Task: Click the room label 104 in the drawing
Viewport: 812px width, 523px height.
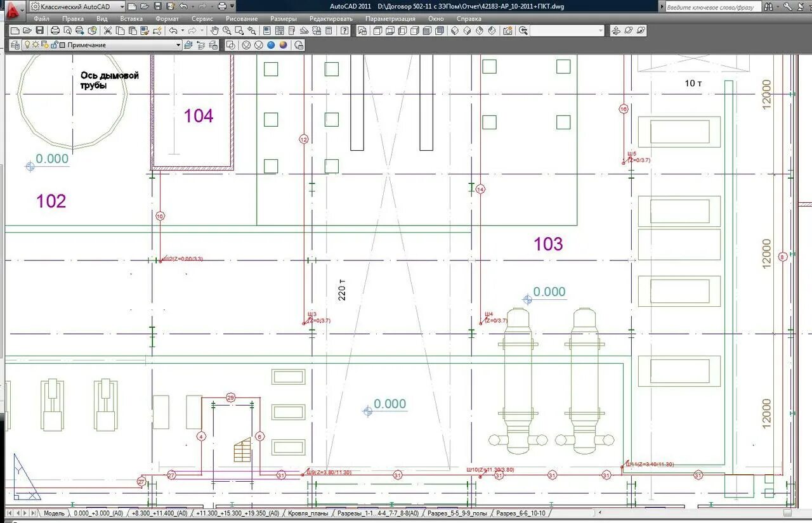Action: (199, 116)
